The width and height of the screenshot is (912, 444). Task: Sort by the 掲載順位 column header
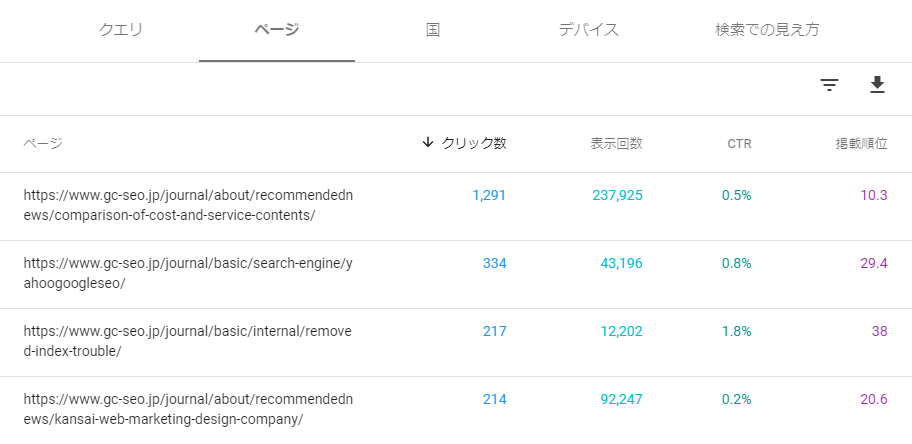point(861,144)
